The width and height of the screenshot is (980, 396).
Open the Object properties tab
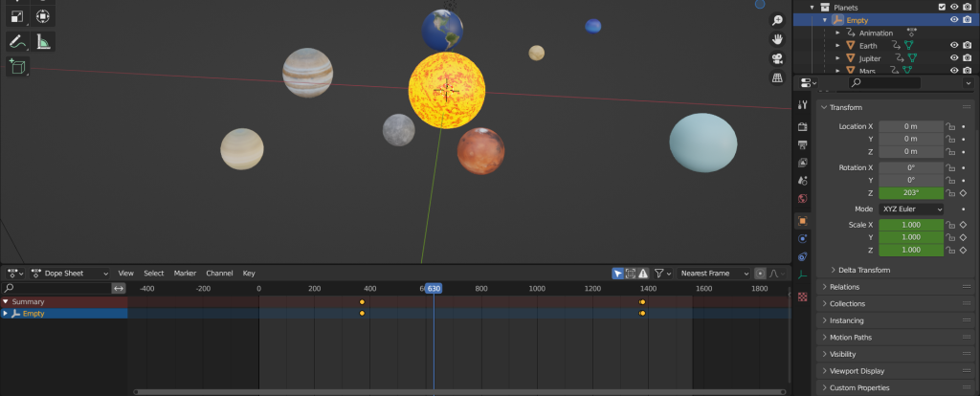pyautogui.click(x=803, y=220)
